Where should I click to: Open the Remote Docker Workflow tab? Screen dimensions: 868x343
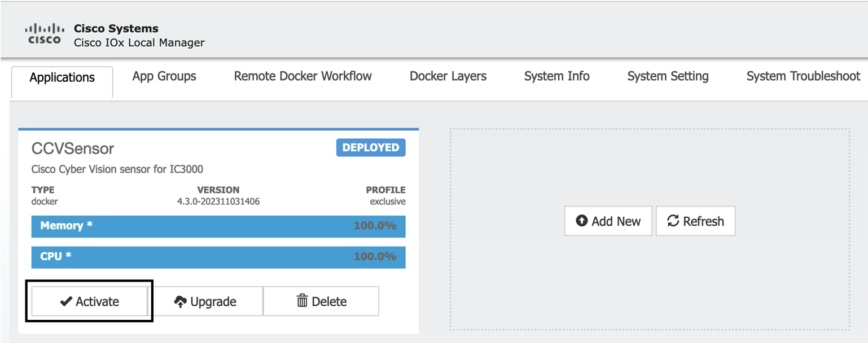click(303, 76)
